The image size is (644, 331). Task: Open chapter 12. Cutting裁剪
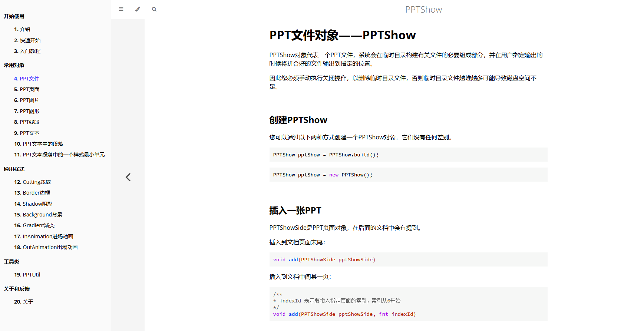click(33, 182)
